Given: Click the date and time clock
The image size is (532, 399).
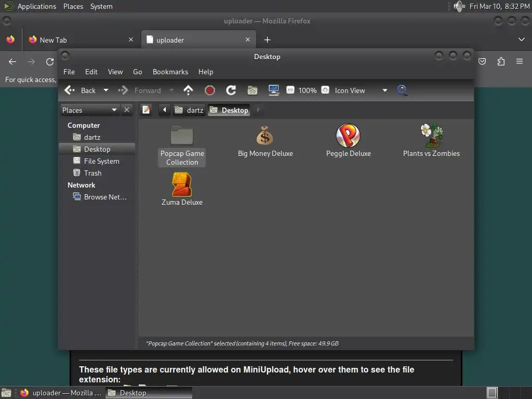Looking at the screenshot, I should pyautogui.click(x=499, y=6).
